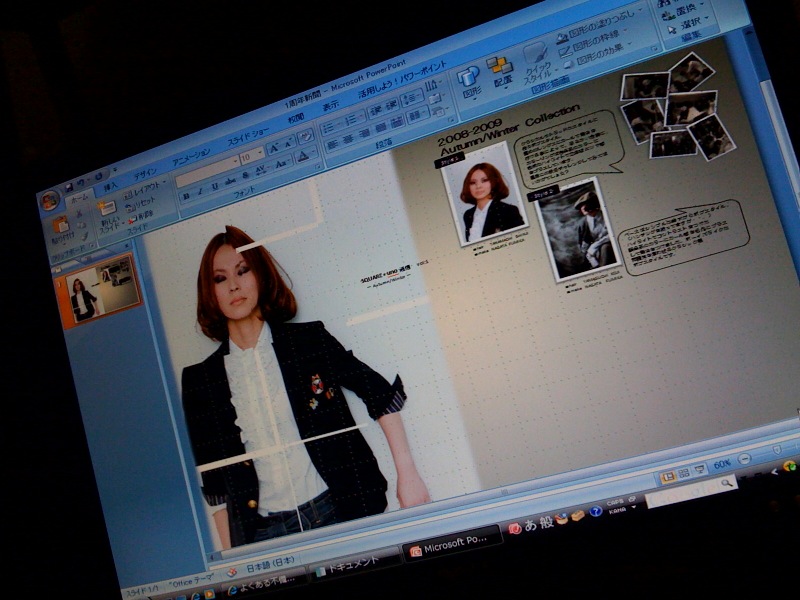
Task: Click Slide Sorter view icon in status bar
Action: coord(684,473)
